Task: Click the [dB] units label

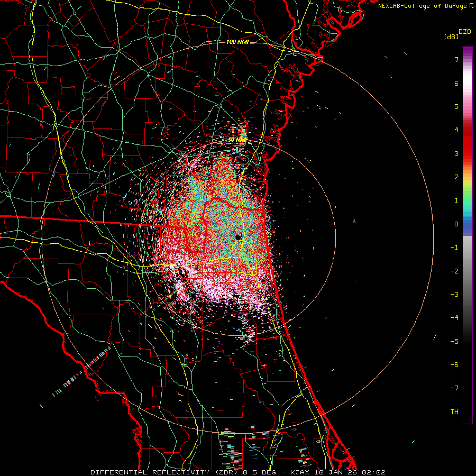Action: point(451,37)
